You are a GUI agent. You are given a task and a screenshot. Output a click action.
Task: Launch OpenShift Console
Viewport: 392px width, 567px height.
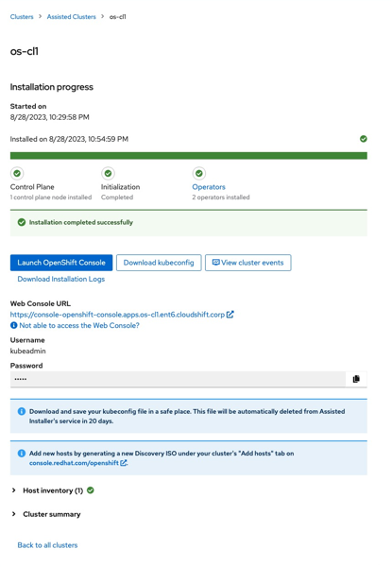61,263
